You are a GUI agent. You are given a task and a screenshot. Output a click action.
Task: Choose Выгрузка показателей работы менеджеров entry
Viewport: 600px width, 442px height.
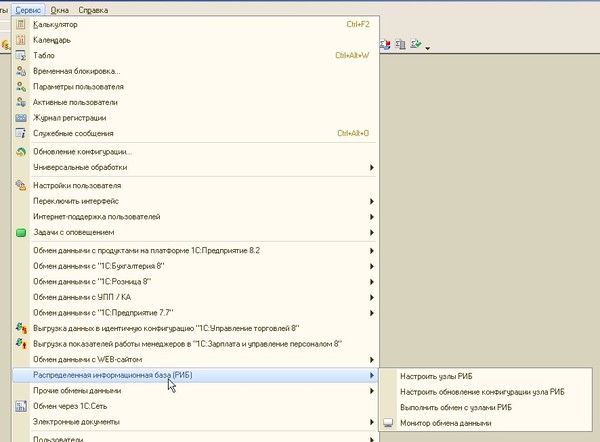coord(195,344)
